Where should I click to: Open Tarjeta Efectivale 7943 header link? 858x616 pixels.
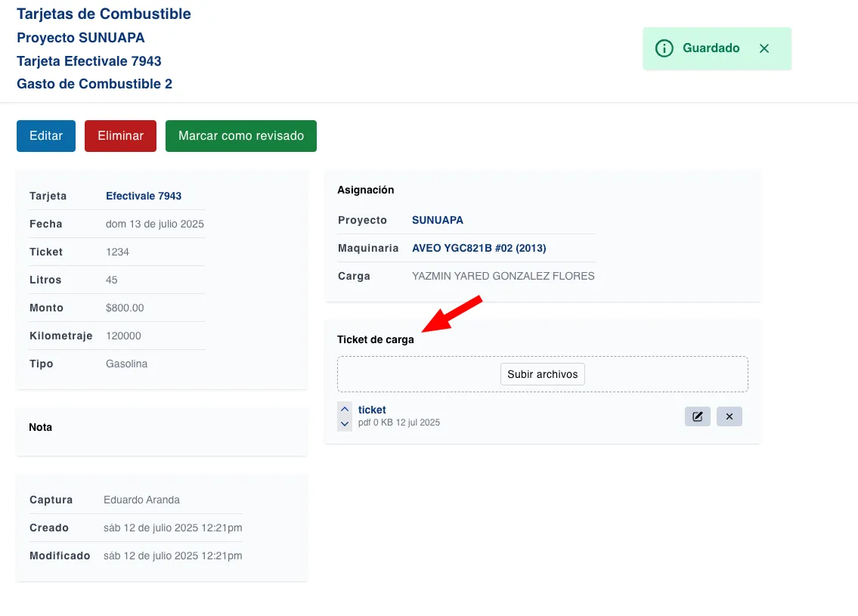click(88, 61)
